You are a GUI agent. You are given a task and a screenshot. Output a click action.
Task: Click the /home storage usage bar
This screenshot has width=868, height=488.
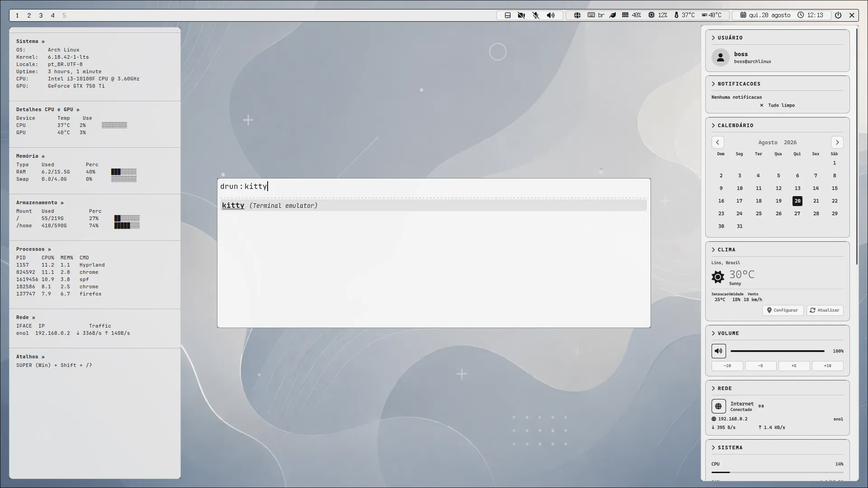127,225
